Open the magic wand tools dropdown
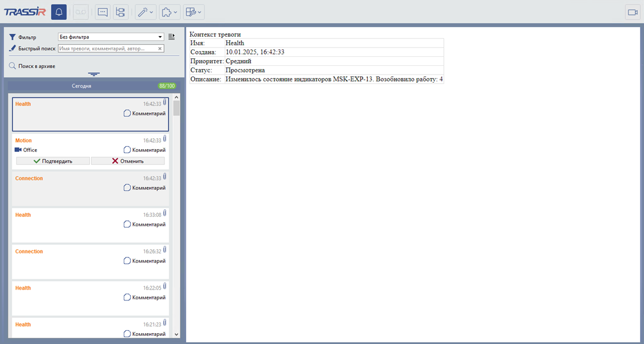Screen dimensions: 644x344 click(x=145, y=12)
